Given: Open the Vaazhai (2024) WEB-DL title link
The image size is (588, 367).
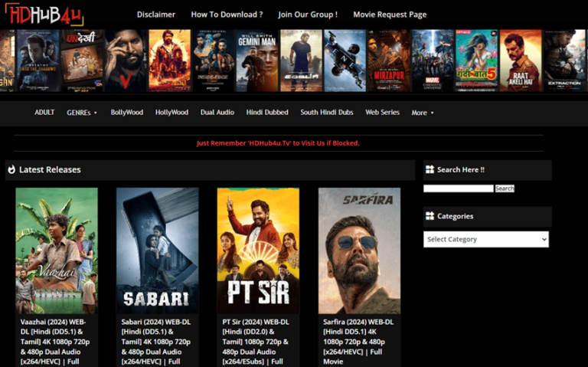Looking at the screenshot, I should (55, 342).
